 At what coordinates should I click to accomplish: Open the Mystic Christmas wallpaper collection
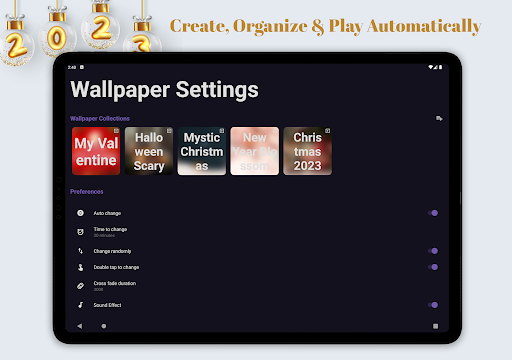(x=202, y=151)
